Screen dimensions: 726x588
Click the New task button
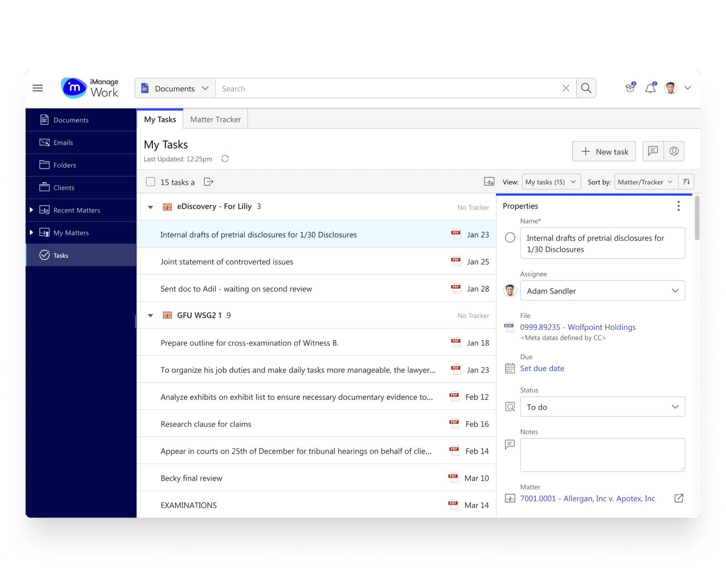click(604, 151)
